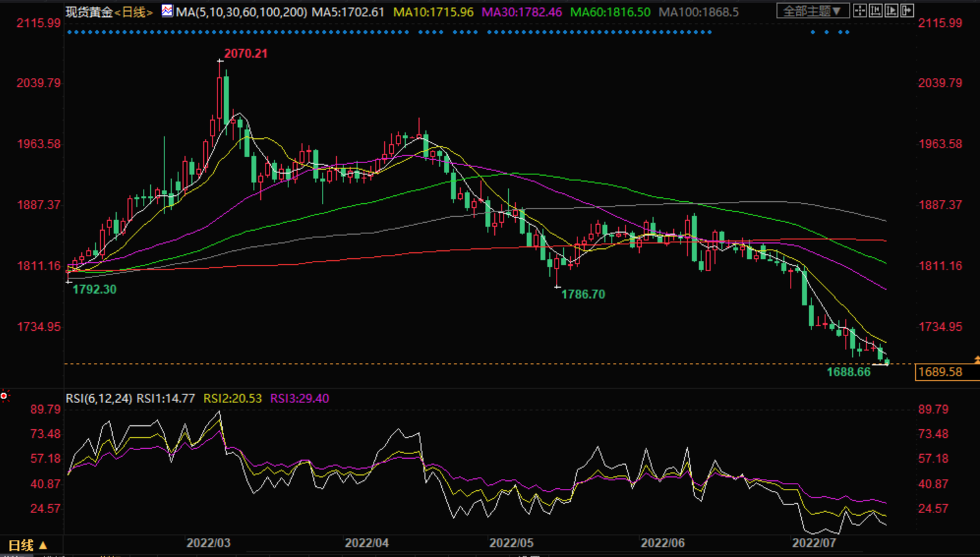
Task: Click the chart replay play icon
Action: coord(892,10)
